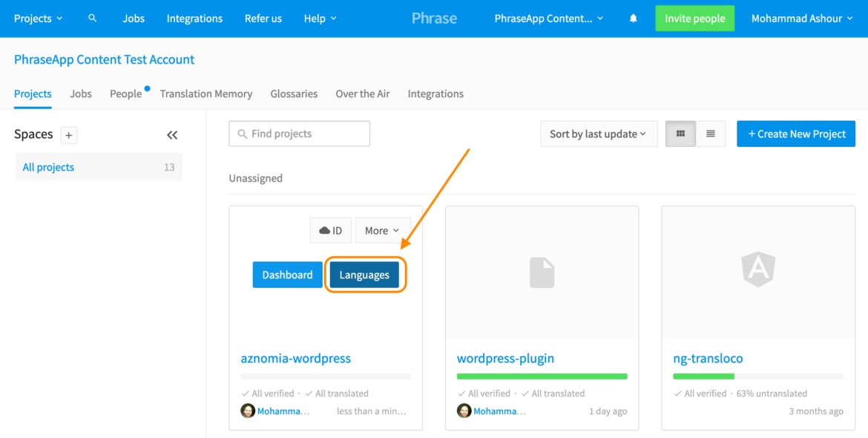Click the search magnifier icon in top bar
Screen dimensions: 868x438
92,18
